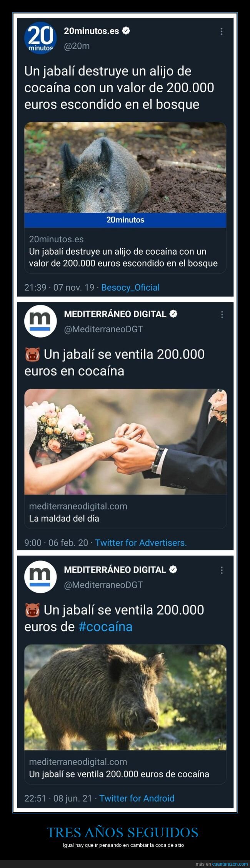Viewport: 250px width, 868px height.
Task: Open the standing wild boar photo
Action: point(125,697)
